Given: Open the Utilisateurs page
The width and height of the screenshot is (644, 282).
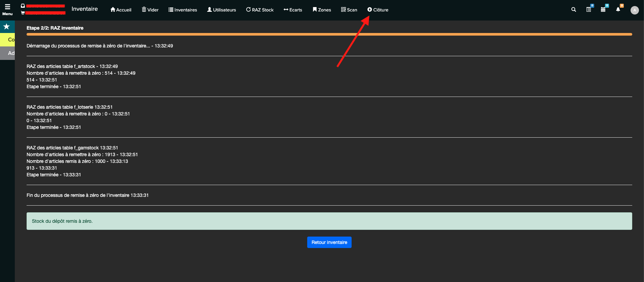Looking at the screenshot, I should click(x=221, y=10).
